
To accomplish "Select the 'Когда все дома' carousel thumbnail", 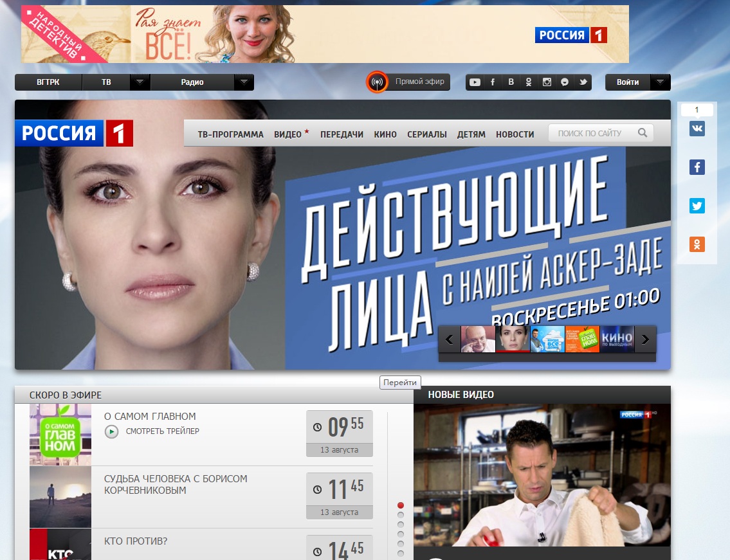I will [547, 339].
